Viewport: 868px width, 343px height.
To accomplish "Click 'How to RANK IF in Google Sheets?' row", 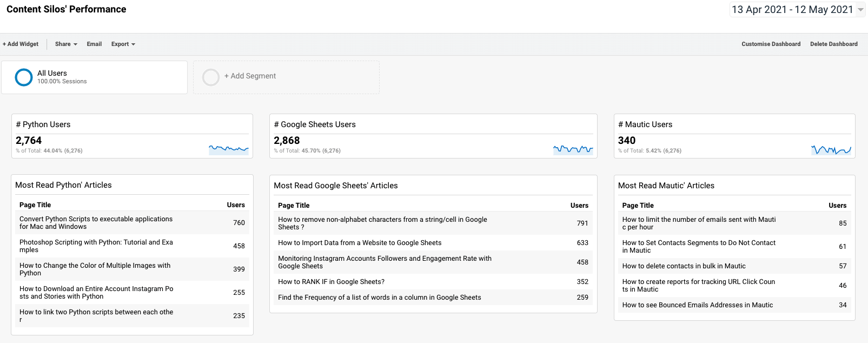I will 433,282.
